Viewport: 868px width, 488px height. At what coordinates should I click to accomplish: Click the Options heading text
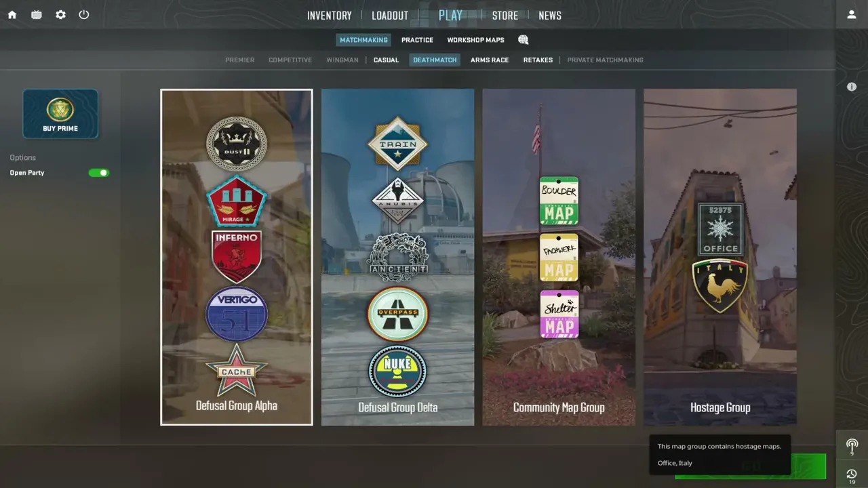[22, 158]
